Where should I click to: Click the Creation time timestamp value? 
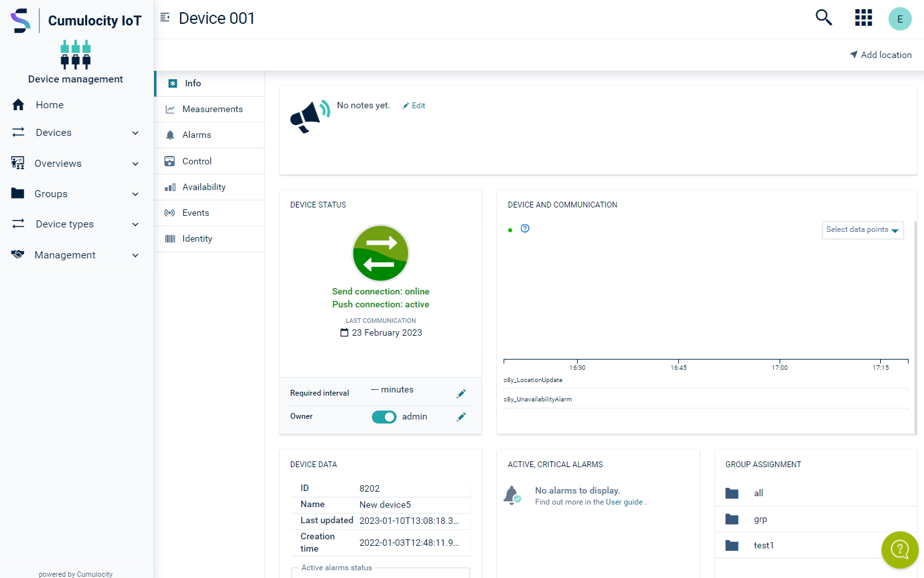[x=409, y=543]
